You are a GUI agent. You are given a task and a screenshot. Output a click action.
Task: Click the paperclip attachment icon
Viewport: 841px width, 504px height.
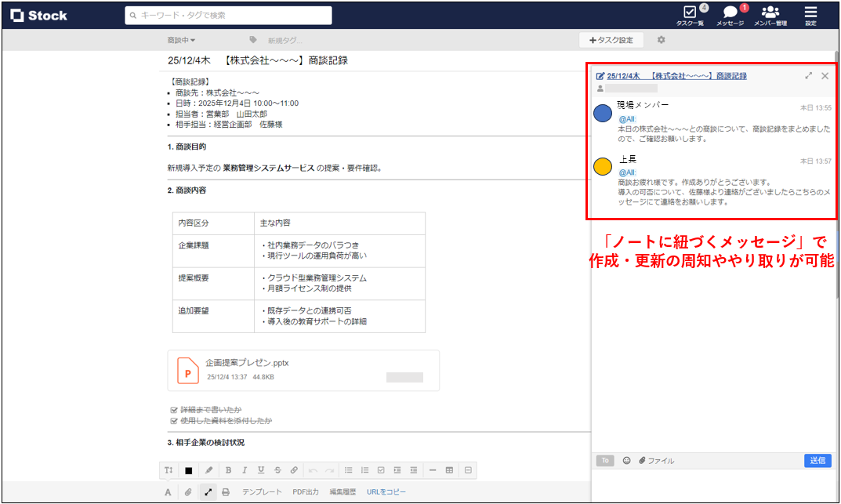pos(189,491)
